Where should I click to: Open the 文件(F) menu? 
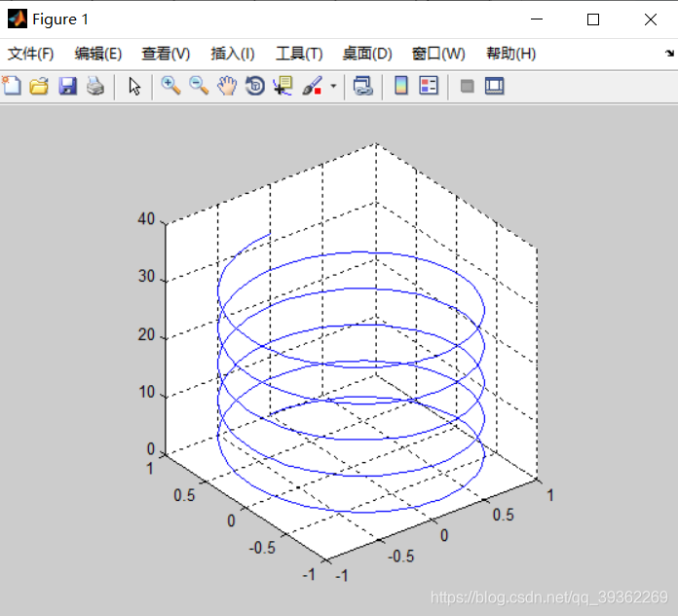pos(31,54)
